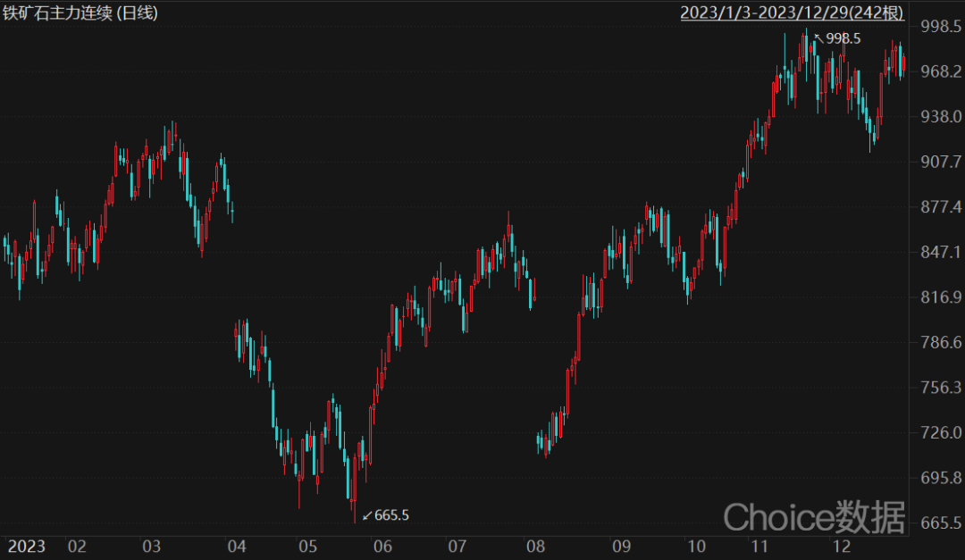This screenshot has height=560, width=965.
Task: Click the date range link 2023/1/3-2023/12/29(242根)
Action: point(792,13)
